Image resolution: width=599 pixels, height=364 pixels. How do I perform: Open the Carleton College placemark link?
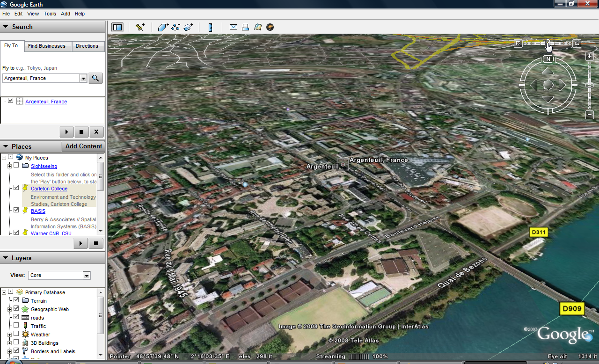(x=49, y=189)
